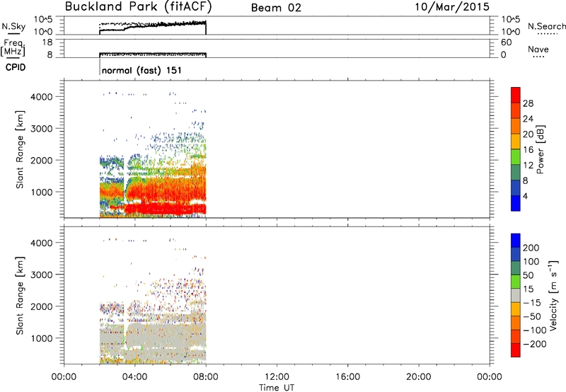Viewport: 566px width, 392px height.
Task: Click the '4000' tick on velocity panel axis
Action: 42,243
